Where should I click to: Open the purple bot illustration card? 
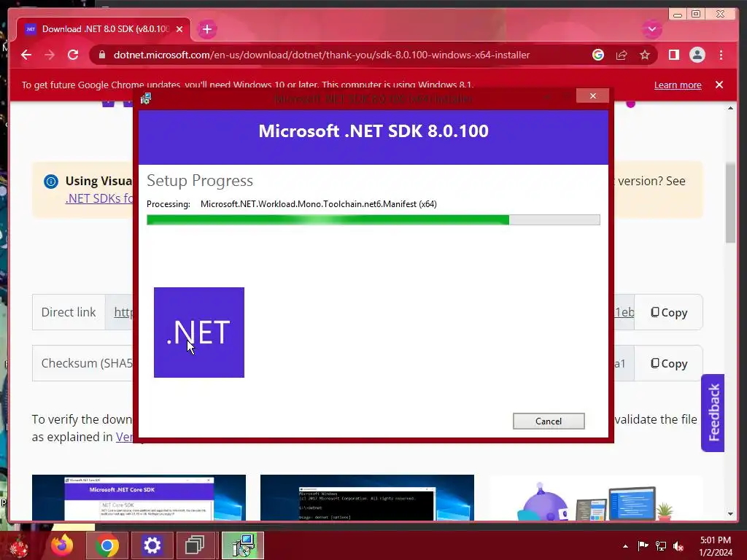point(595,499)
